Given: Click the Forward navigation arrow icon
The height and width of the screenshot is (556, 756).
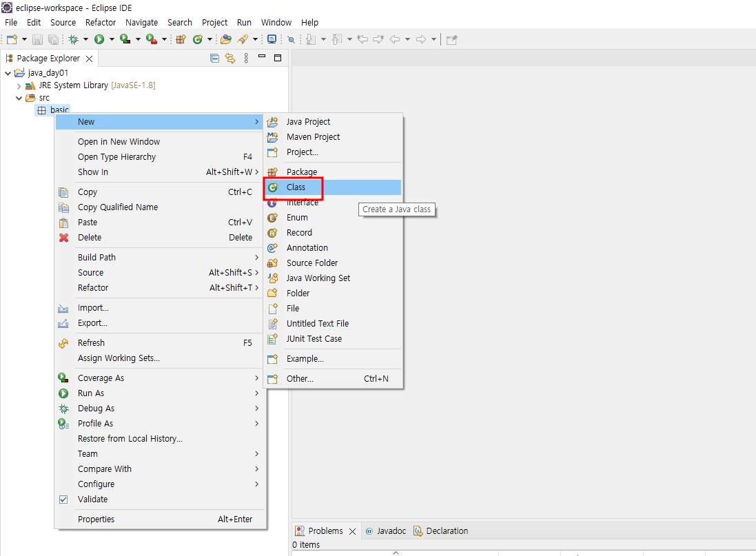Looking at the screenshot, I should click(x=421, y=39).
